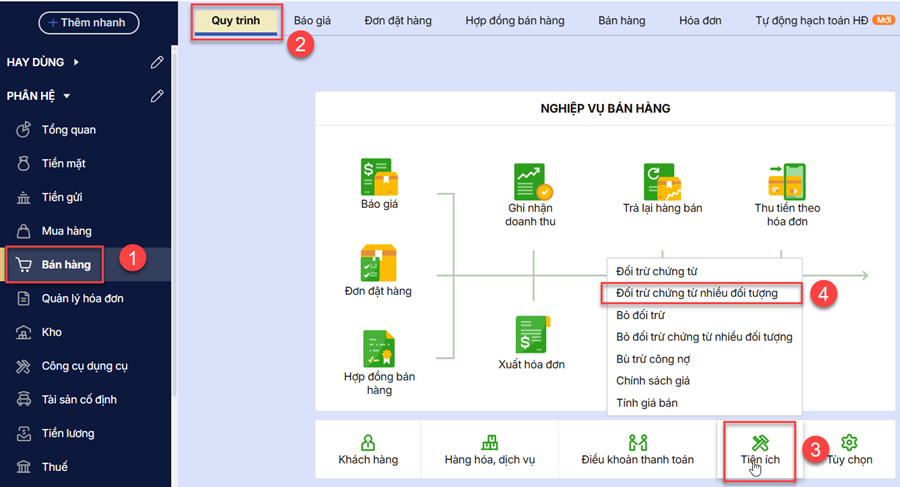Select the Ghi nhận doanh thu icon
This screenshot has height=487, width=900.
point(531,182)
